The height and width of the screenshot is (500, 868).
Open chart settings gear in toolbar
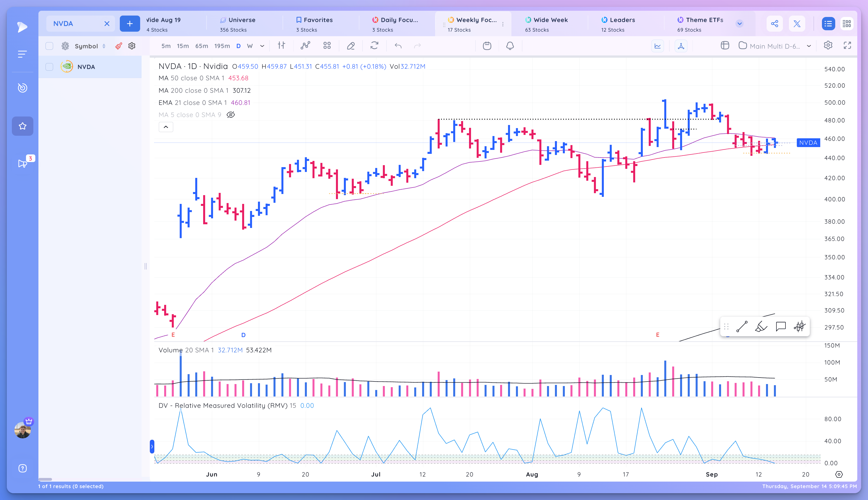click(828, 46)
